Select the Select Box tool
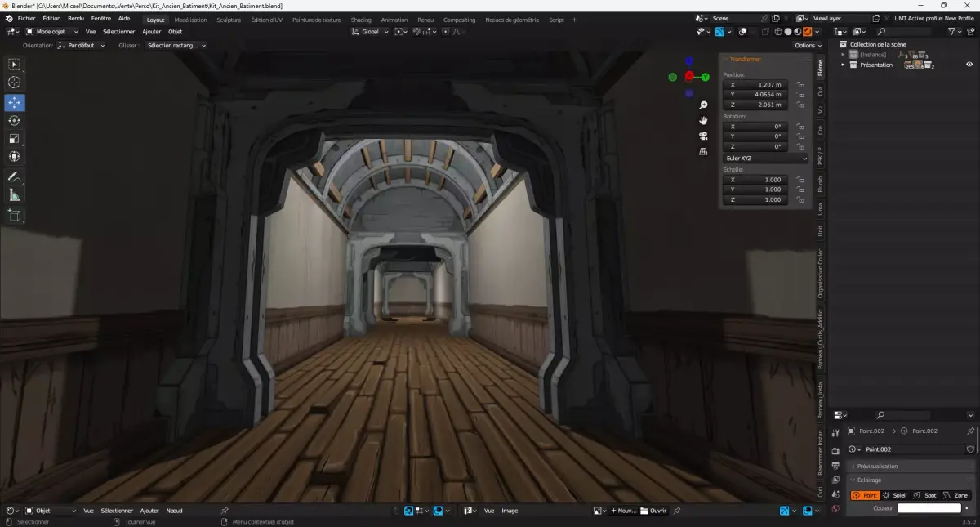 (x=15, y=65)
